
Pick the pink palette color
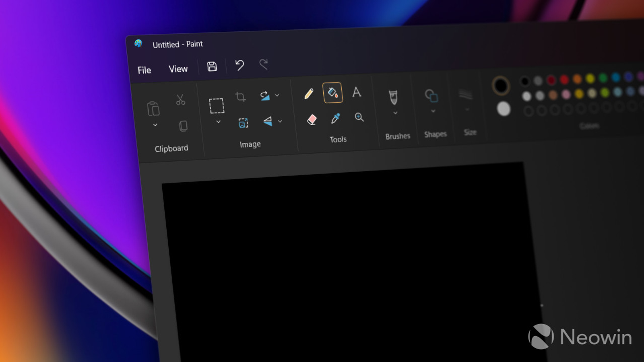coord(566,94)
